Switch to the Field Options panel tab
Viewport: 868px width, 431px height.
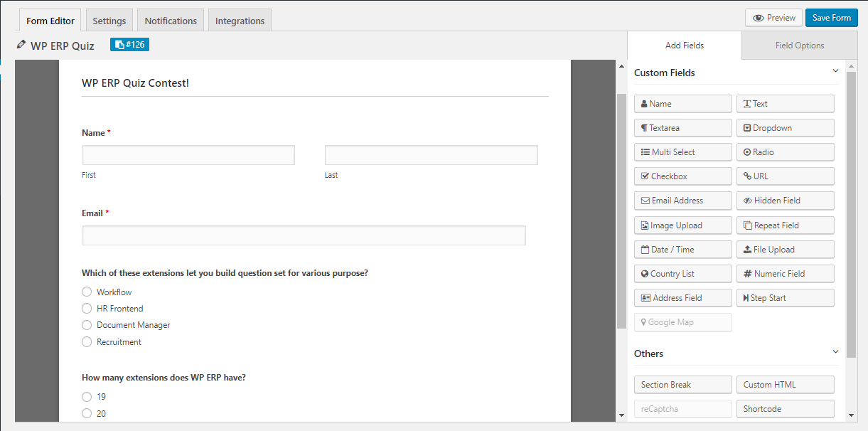click(800, 46)
